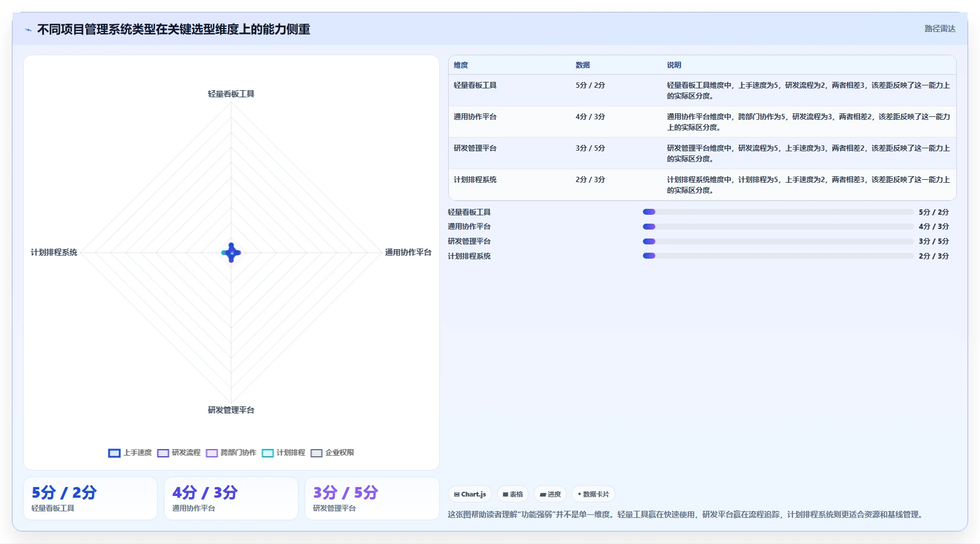Viewport: 980px width, 544px height.
Task: Toggle the 上手速度 legend swatch
Action: point(114,453)
